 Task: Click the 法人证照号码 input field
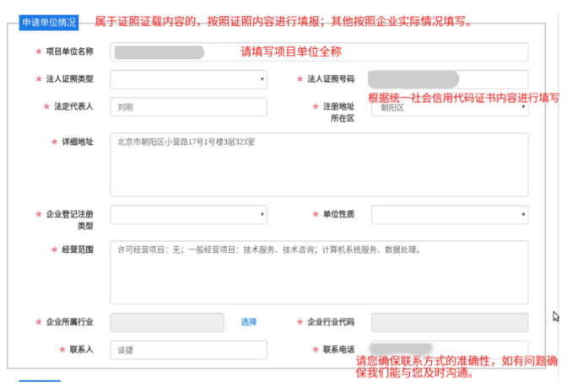click(449, 80)
